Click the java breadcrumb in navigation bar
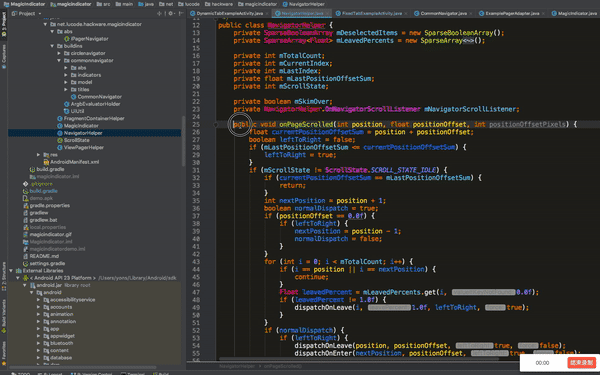 point(146,4)
